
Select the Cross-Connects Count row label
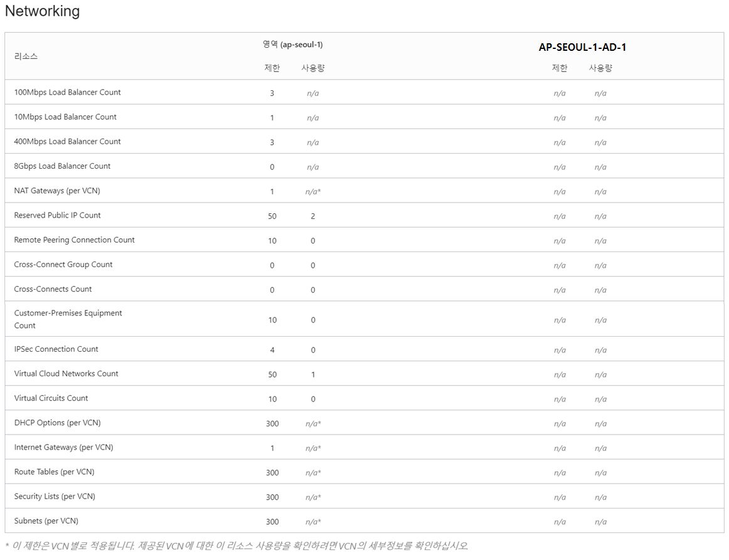pos(53,289)
